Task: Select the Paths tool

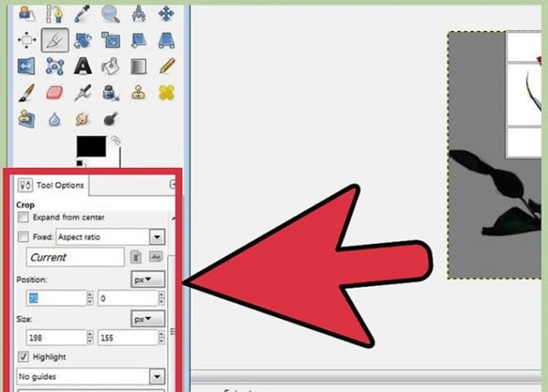Action: [x=55, y=14]
